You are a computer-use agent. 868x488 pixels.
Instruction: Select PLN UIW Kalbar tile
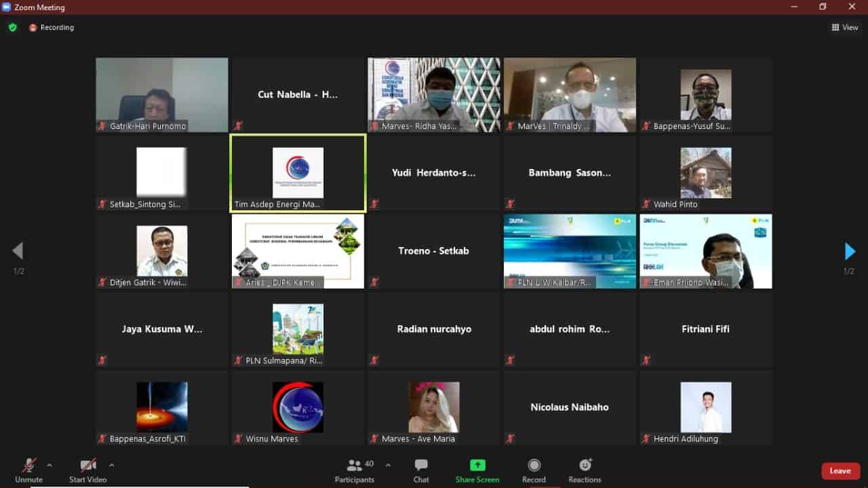[570, 251]
